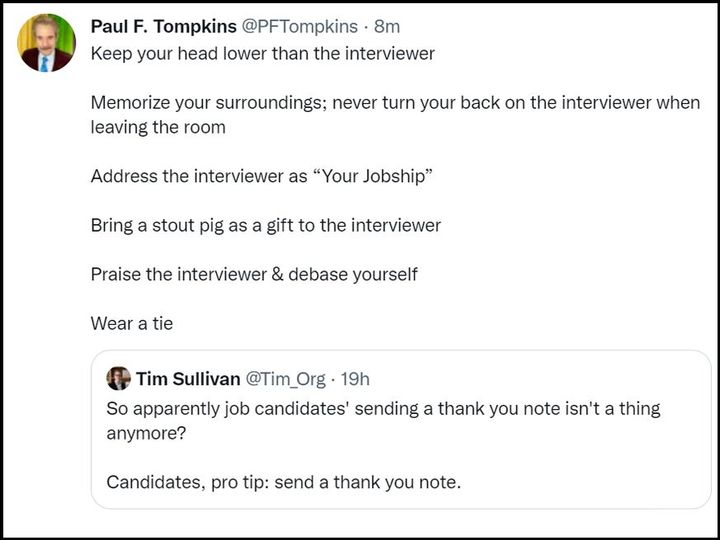720x540 pixels.
Task: Open Tim Sullivan's small avatar
Action: click(118, 378)
